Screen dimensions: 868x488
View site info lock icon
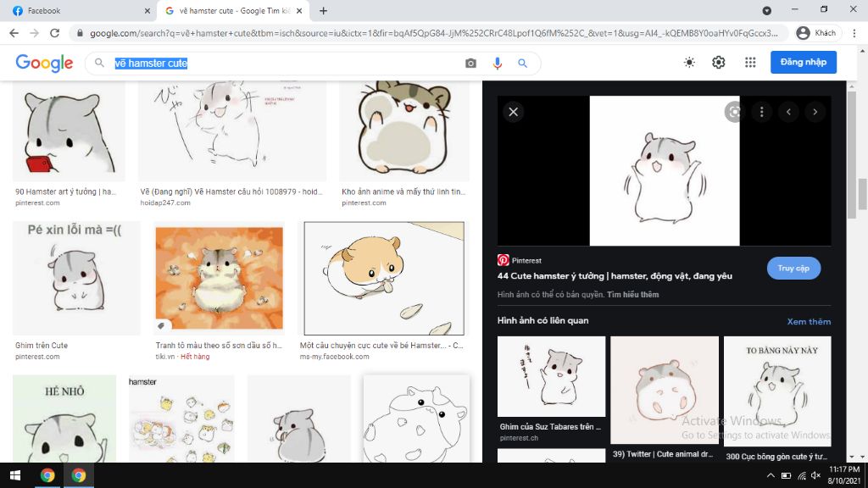point(80,33)
